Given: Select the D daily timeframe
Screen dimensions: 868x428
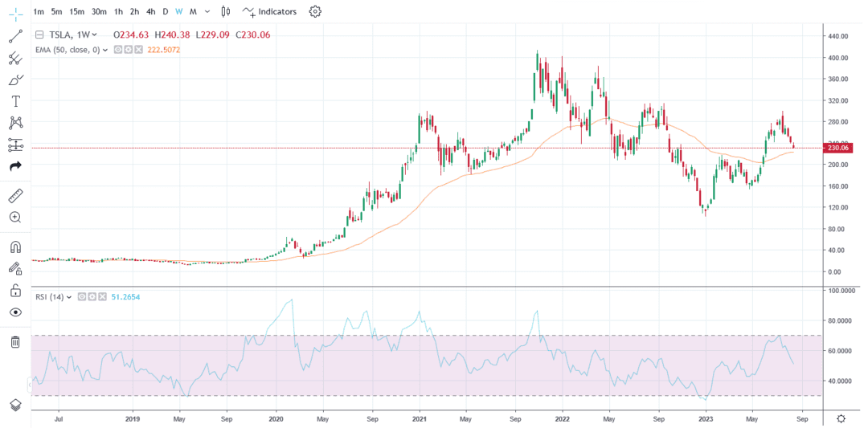Looking at the screenshot, I should (x=166, y=11).
